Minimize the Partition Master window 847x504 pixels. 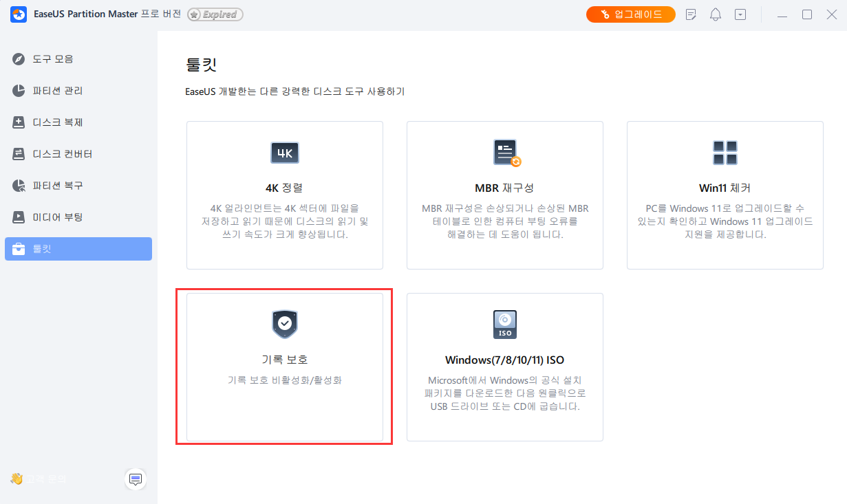point(782,14)
